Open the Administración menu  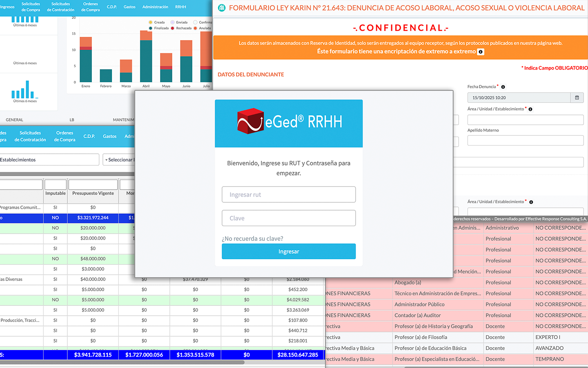[x=155, y=7]
